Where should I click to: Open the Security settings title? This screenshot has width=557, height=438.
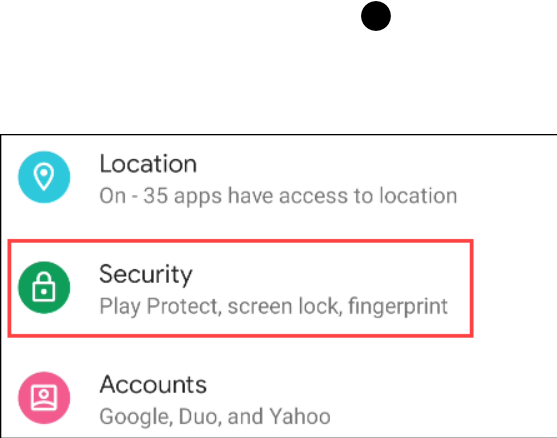[146, 275]
